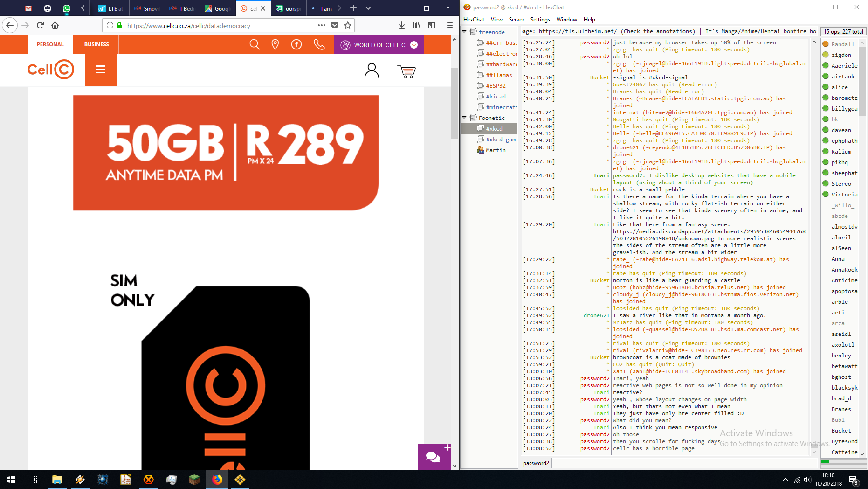Image resolution: width=868 pixels, height=489 pixels.
Task: Open the Firefox hamburger menu
Action: [449, 25]
